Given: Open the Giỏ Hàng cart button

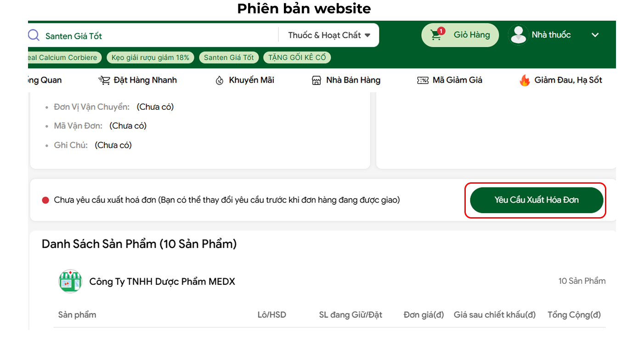Looking at the screenshot, I should [x=460, y=35].
